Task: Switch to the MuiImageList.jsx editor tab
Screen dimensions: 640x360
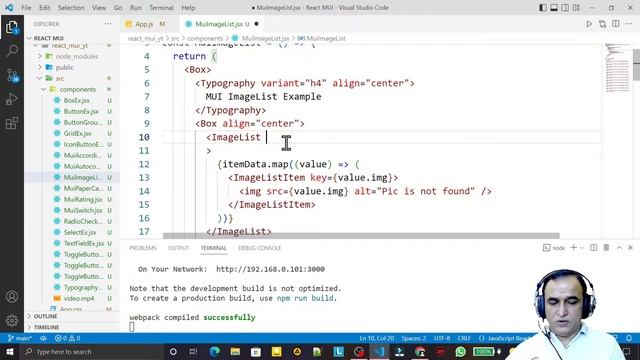Action: [x=222, y=24]
